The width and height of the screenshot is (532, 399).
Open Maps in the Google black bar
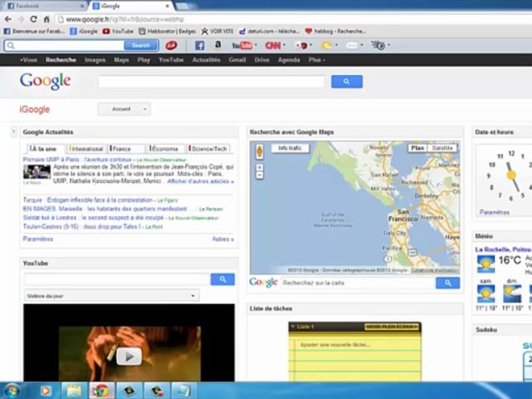click(x=121, y=60)
